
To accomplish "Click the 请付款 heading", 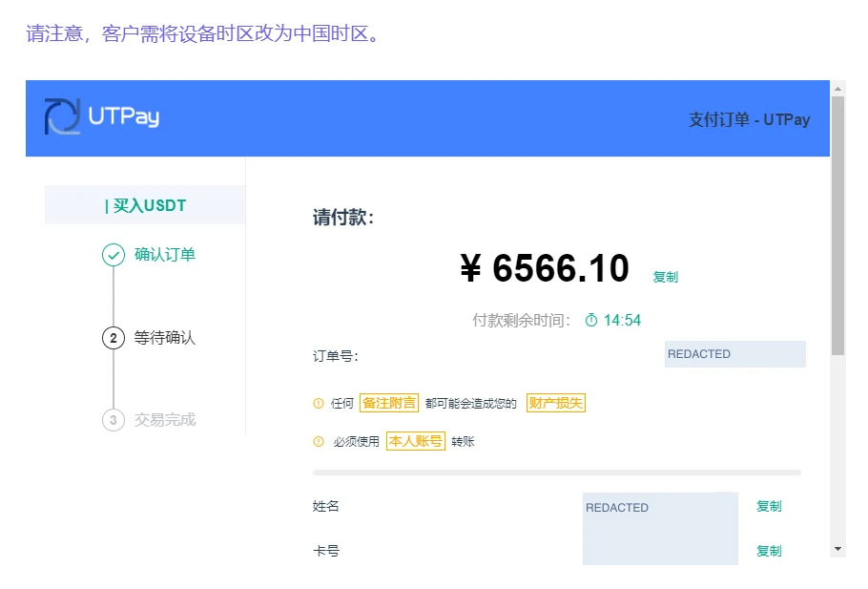I will [343, 218].
